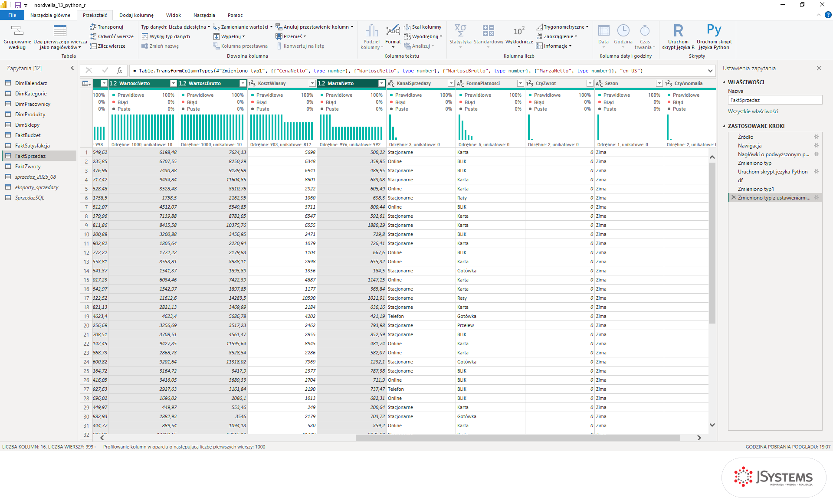This screenshot has width=833, height=504.
Task: Click the Zamienianie wartości button
Action: (243, 27)
